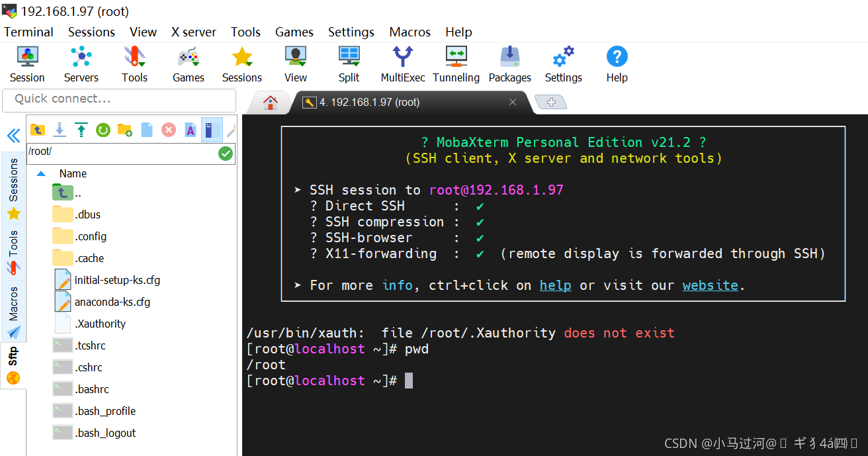Click the View toolbar icon
The width and height of the screenshot is (868, 456).
[x=296, y=64]
